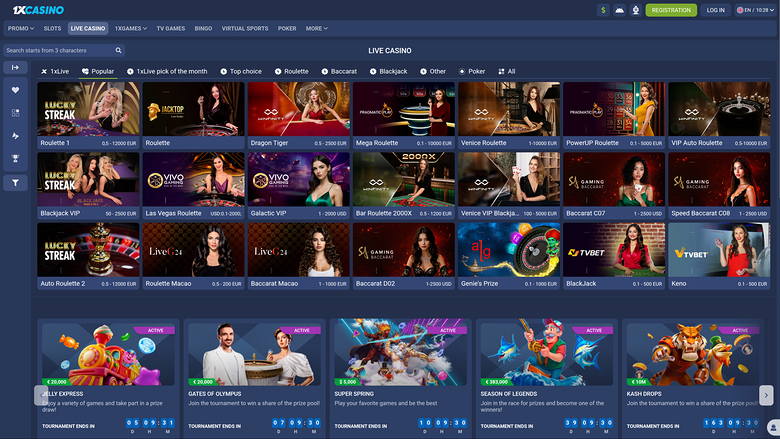Open the Speed Baccarat C08 game
This screenshot has height=439, width=780.
tap(719, 186)
